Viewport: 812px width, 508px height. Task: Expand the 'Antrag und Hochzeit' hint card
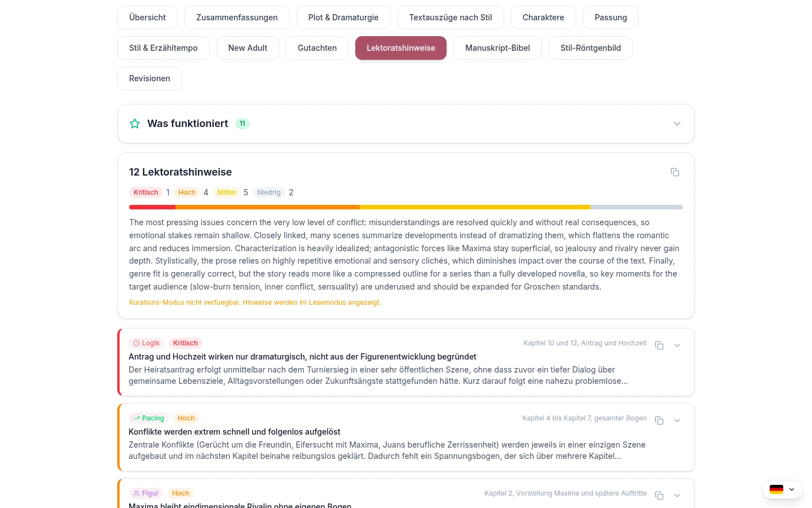coord(677,345)
